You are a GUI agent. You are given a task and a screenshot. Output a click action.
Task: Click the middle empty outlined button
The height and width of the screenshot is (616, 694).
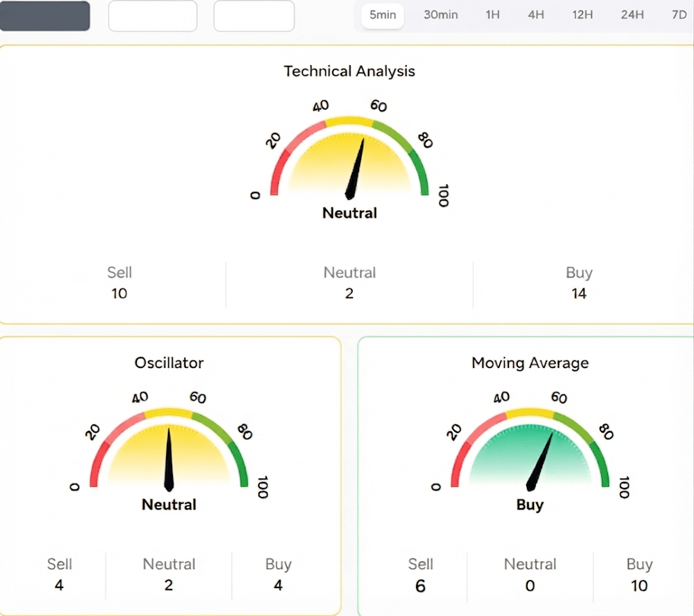[152, 16]
